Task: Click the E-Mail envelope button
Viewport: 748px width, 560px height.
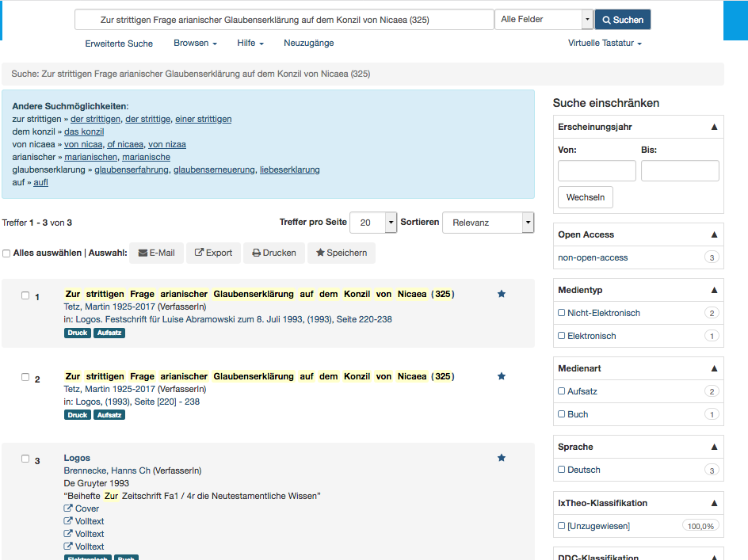Action: point(156,253)
